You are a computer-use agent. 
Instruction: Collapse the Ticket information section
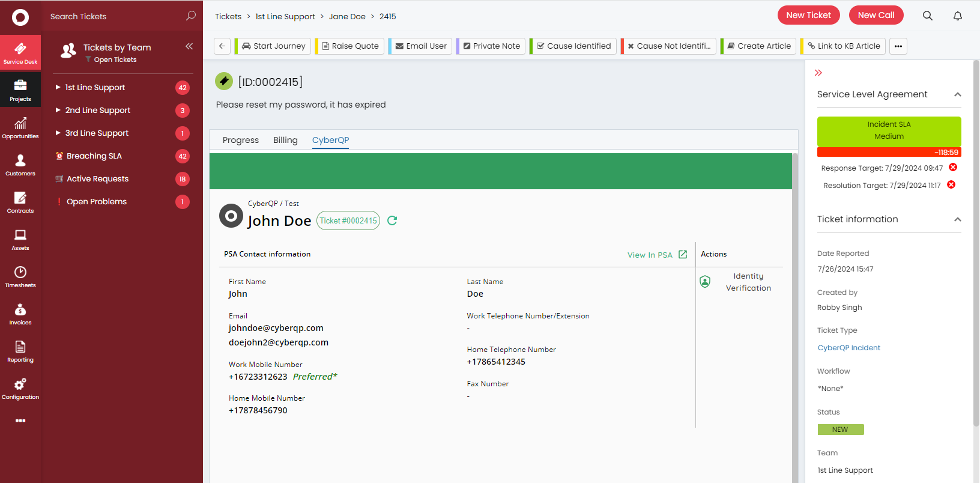click(x=957, y=219)
